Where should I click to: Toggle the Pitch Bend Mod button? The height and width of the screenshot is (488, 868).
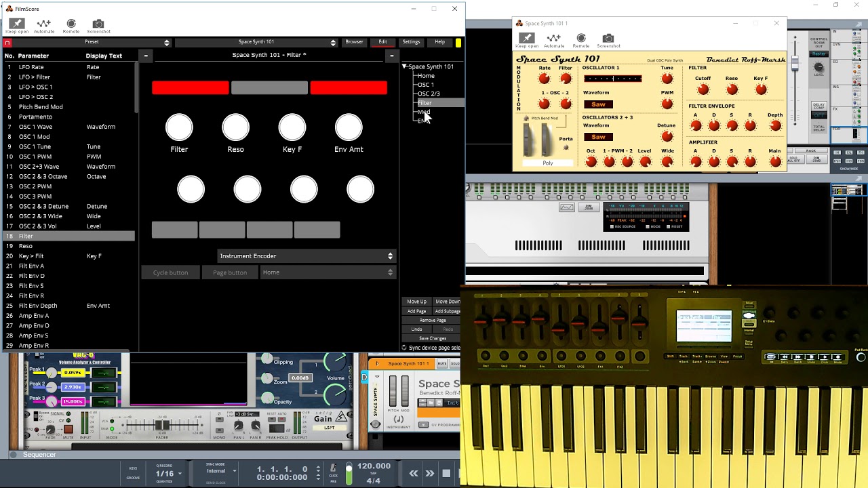[x=526, y=119]
